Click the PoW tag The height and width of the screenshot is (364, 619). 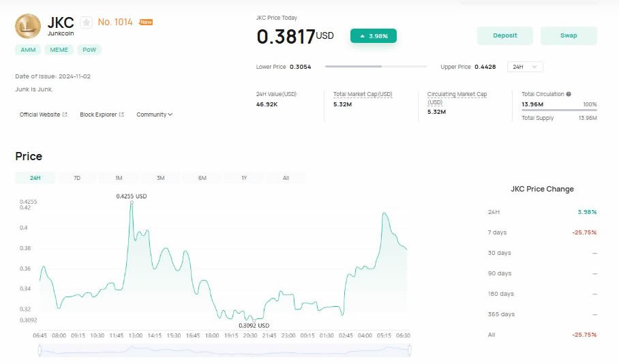[x=89, y=50]
